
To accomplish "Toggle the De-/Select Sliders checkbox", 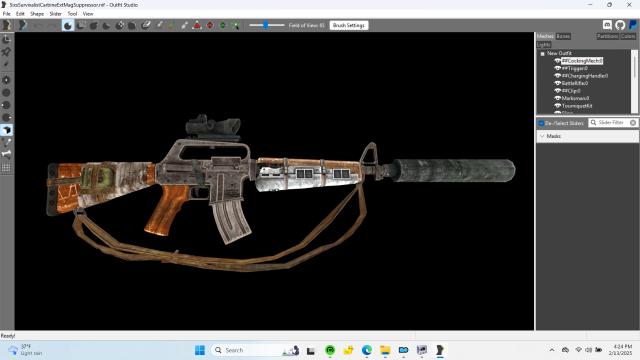I will click(541, 123).
